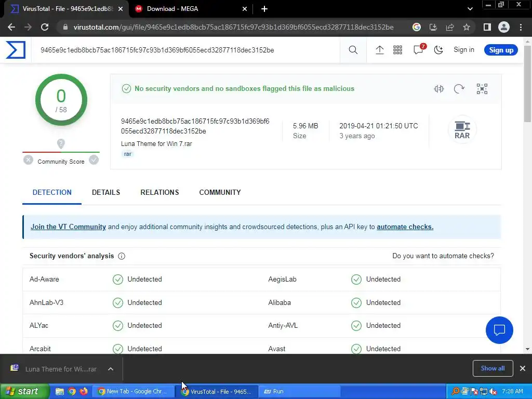Viewport: 532px width, 399px height.
Task: Open the tab search chevron dropdown
Action: pos(470,9)
